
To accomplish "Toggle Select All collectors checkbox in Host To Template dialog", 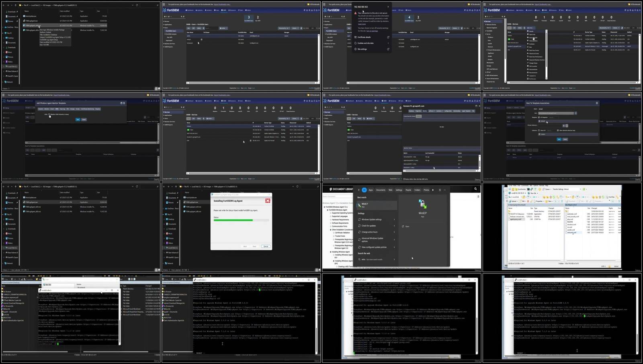I will (x=539, y=131).
